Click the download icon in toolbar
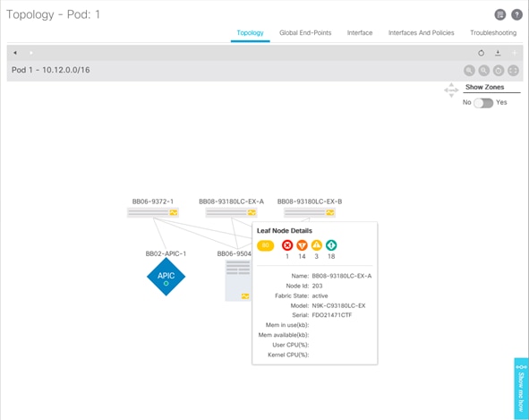 click(498, 53)
